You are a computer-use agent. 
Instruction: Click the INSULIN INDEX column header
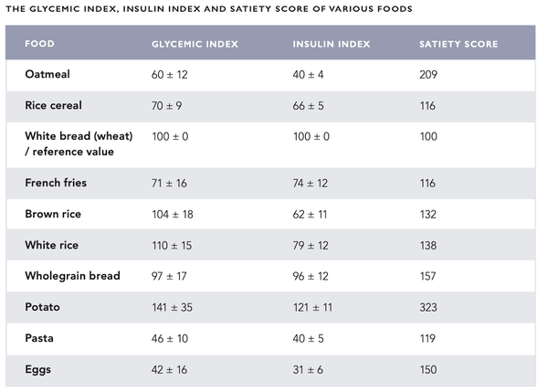point(332,44)
